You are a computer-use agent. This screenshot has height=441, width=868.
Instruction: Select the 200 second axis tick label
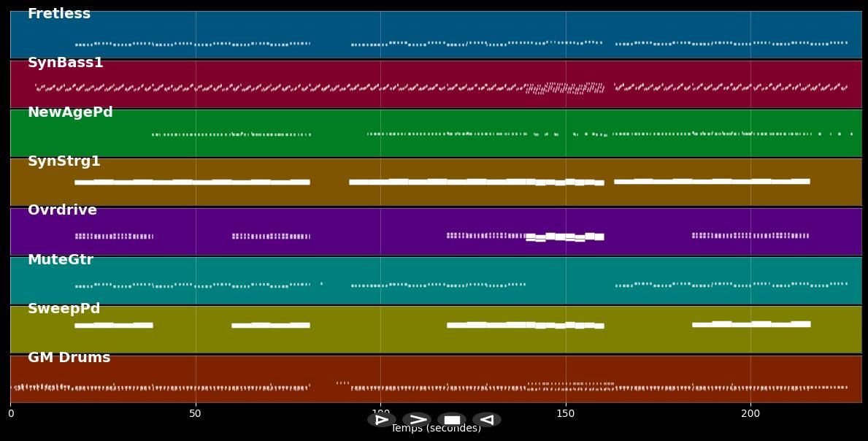pos(750,414)
